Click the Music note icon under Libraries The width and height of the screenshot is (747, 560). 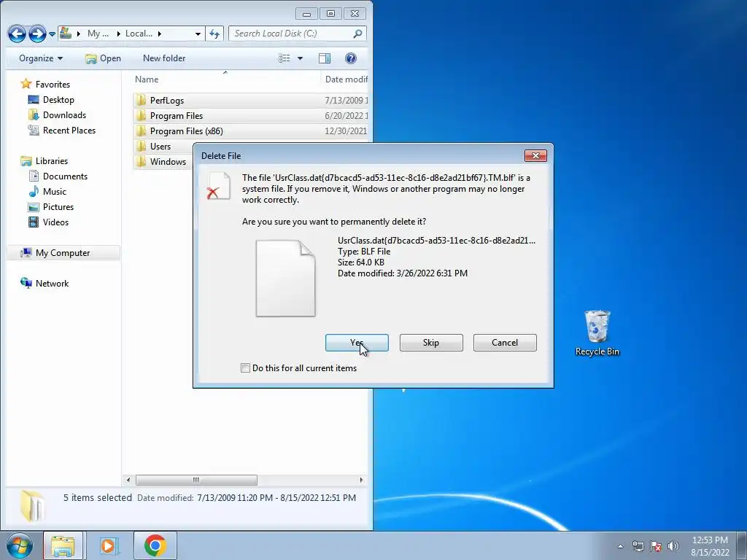point(34,192)
